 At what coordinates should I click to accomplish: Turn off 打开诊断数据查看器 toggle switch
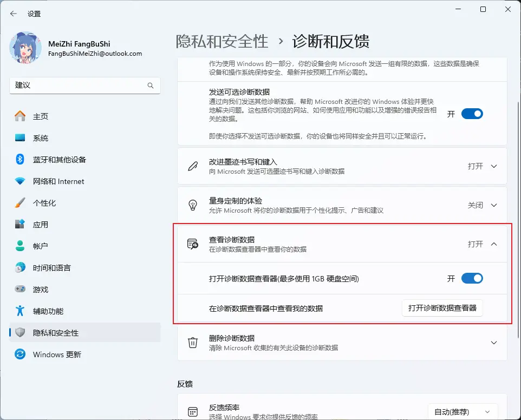(471, 279)
